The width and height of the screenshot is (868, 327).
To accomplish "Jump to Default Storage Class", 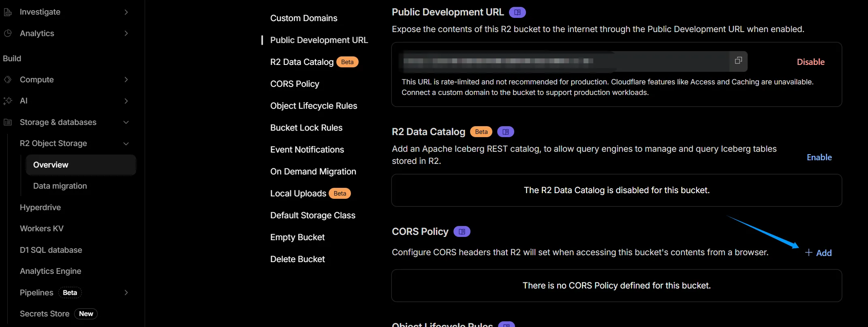I will coord(313,215).
